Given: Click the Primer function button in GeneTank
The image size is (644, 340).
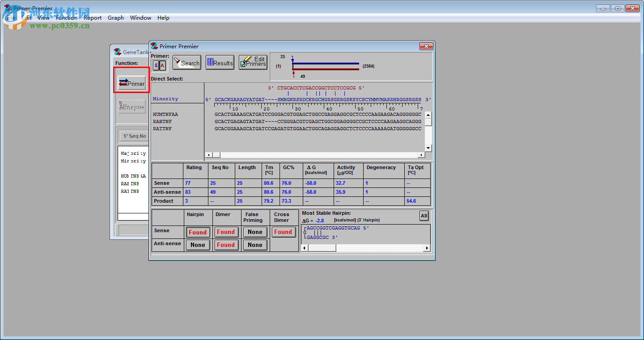Looking at the screenshot, I should (x=131, y=83).
